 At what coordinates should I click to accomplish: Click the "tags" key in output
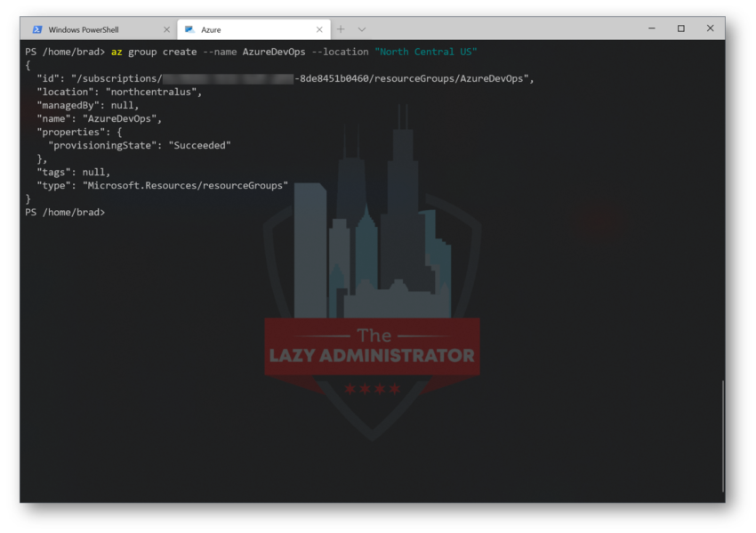pos(53,172)
